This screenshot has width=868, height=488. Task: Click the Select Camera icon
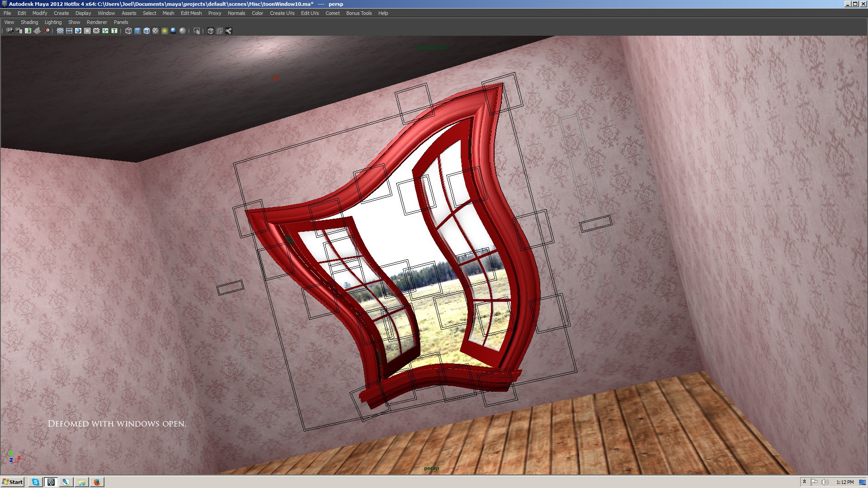(x=9, y=31)
